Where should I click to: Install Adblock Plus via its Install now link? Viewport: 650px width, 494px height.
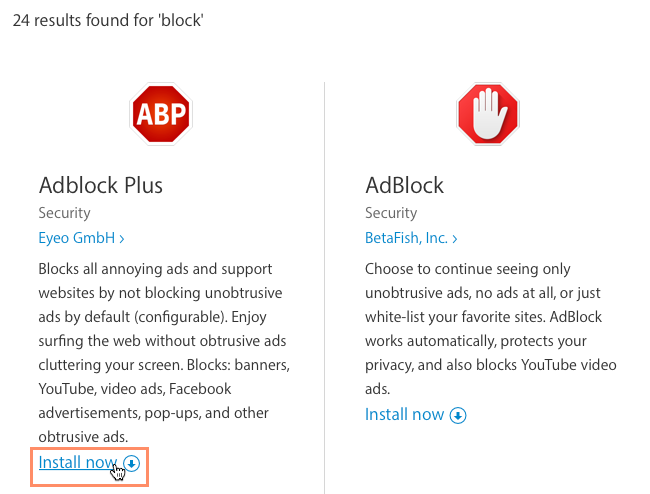coord(78,463)
